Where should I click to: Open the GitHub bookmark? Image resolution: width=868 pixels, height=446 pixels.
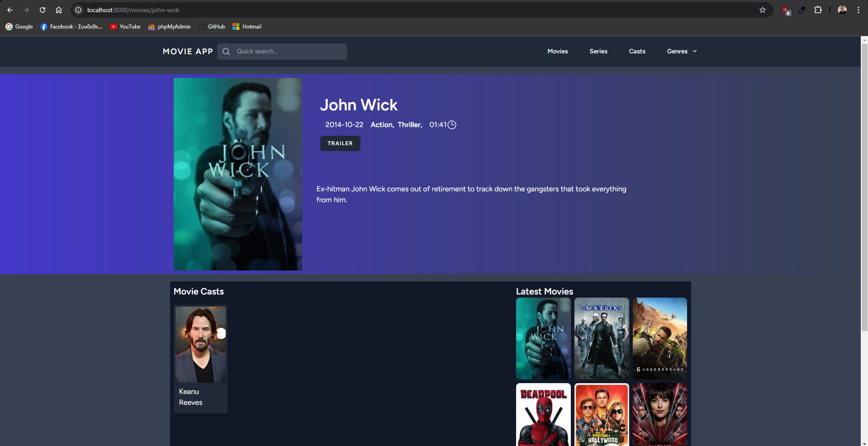[x=212, y=27]
